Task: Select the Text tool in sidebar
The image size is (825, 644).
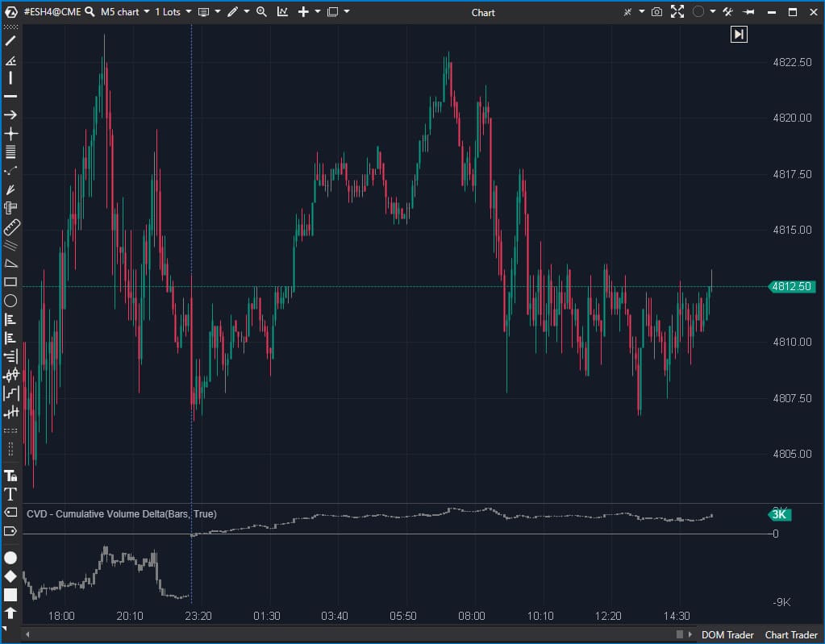Action: (x=10, y=493)
